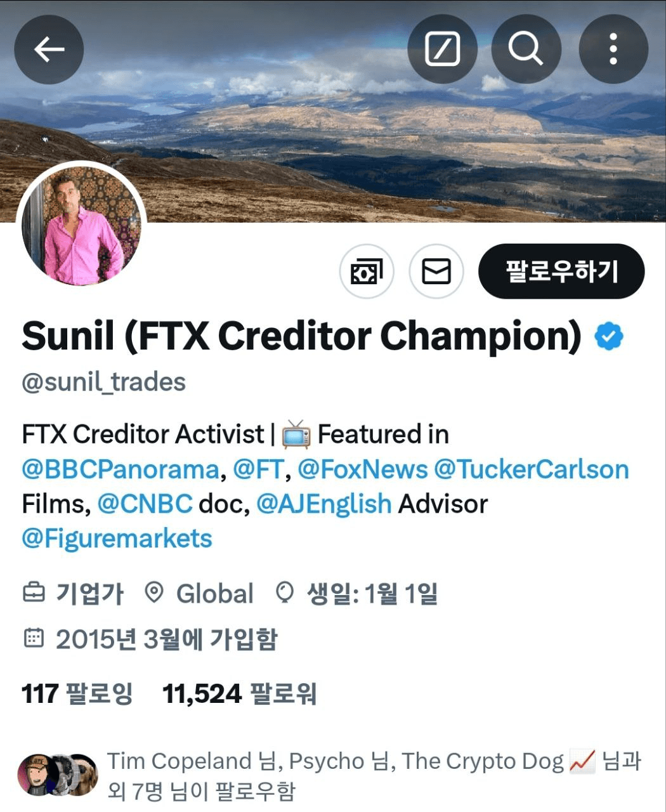Open the @TuckerCarlson mention link
666x812 pixels.
pos(532,469)
